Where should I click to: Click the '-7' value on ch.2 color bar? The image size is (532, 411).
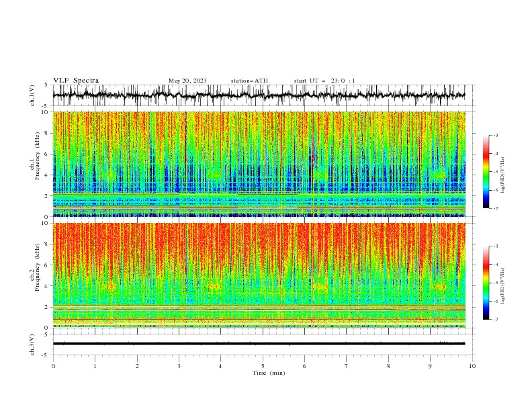coord(495,320)
